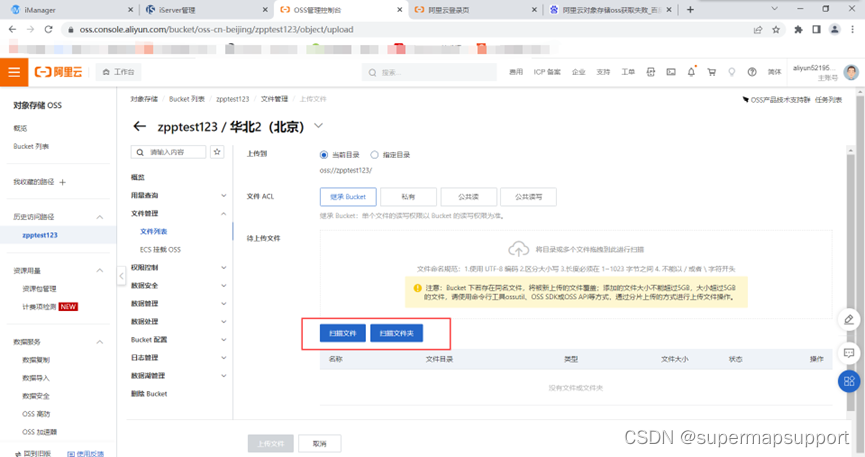The width and height of the screenshot is (865, 457).
Task: Collapse the 历史访问路径 section
Action: click(x=100, y=217)
